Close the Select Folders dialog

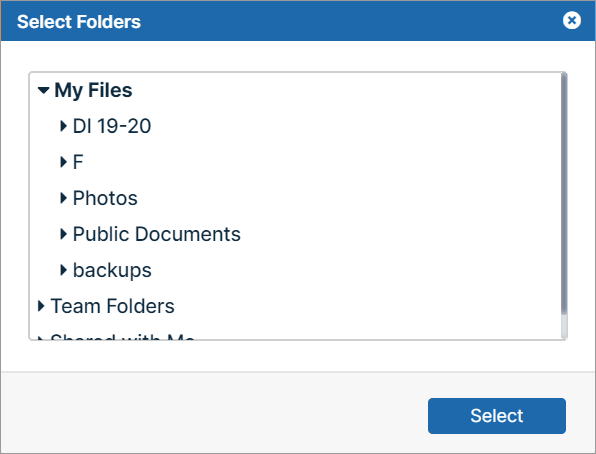point(572,21)
